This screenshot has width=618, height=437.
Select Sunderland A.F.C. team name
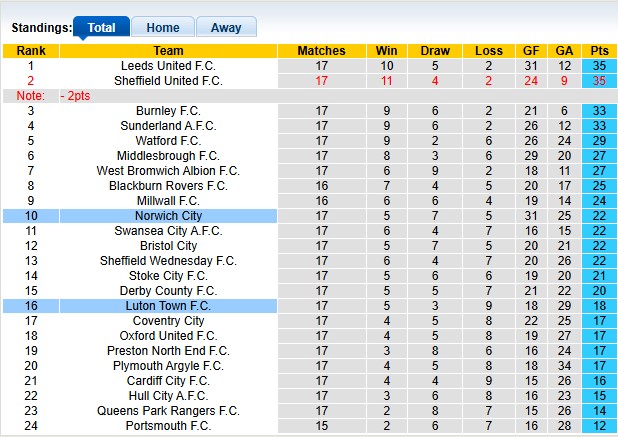(168, 126)
